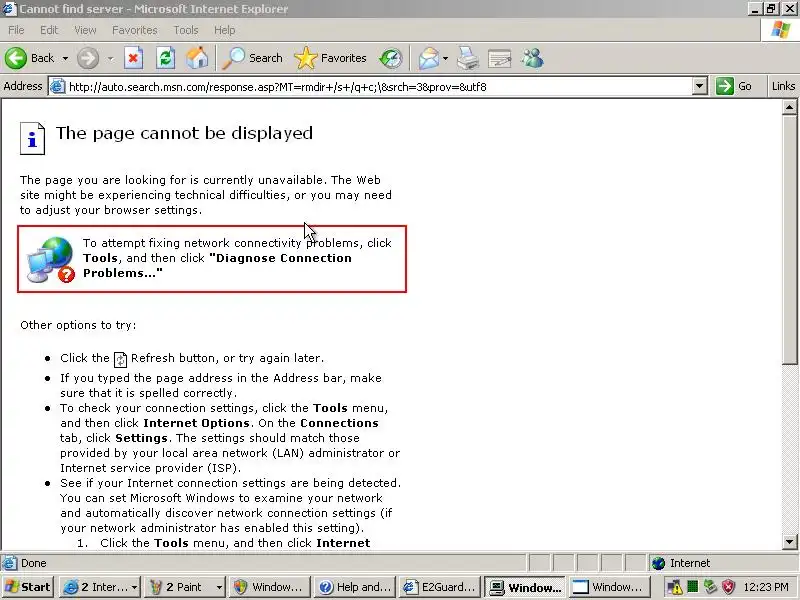Switch to the shield Window taskbar button
Image resolution: width=800 pixels, height=600 pixels.
pyautogui.click(x=269, y=587)
